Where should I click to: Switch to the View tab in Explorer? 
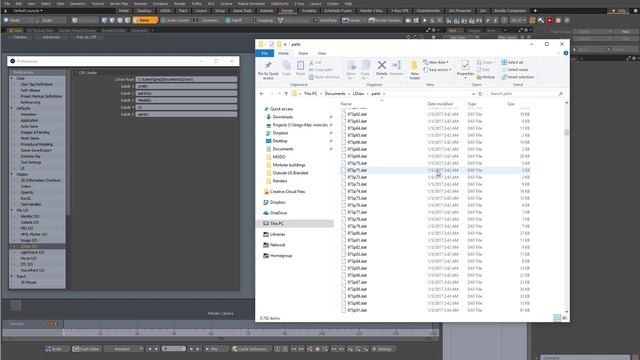tap(322, 53)
